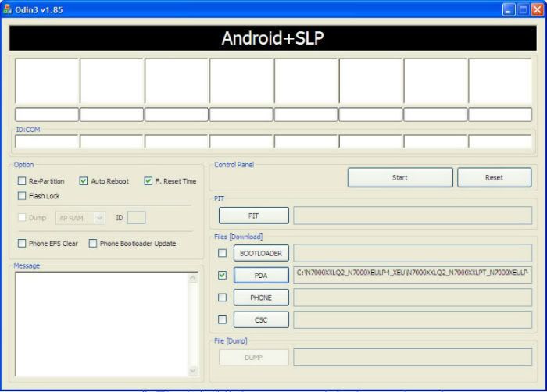
Task: Click the PHONE file button
Action: pyautogui.click(x=261, y=298)
